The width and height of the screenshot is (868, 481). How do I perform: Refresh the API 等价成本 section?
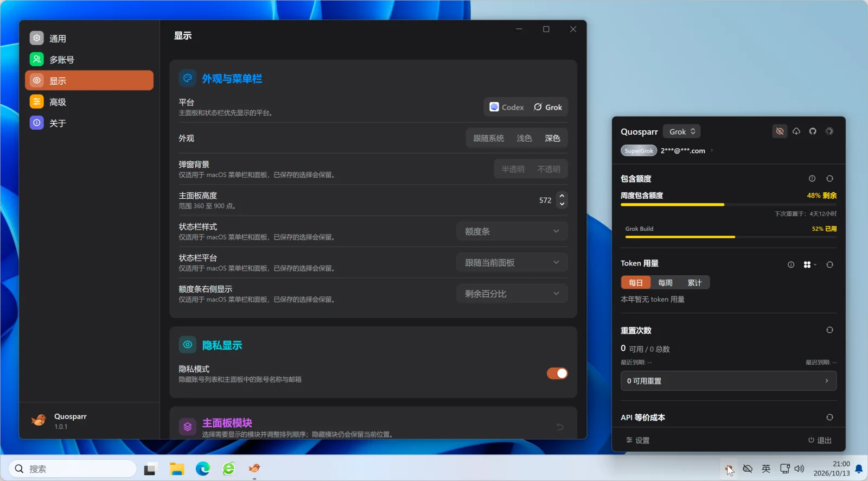(829, 417)
